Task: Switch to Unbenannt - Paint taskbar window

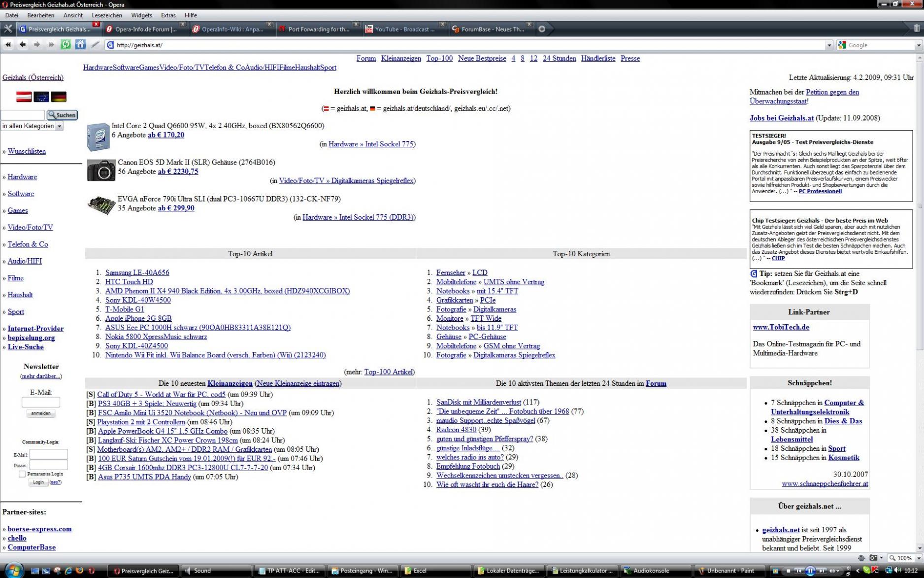Action: point(729,571)
